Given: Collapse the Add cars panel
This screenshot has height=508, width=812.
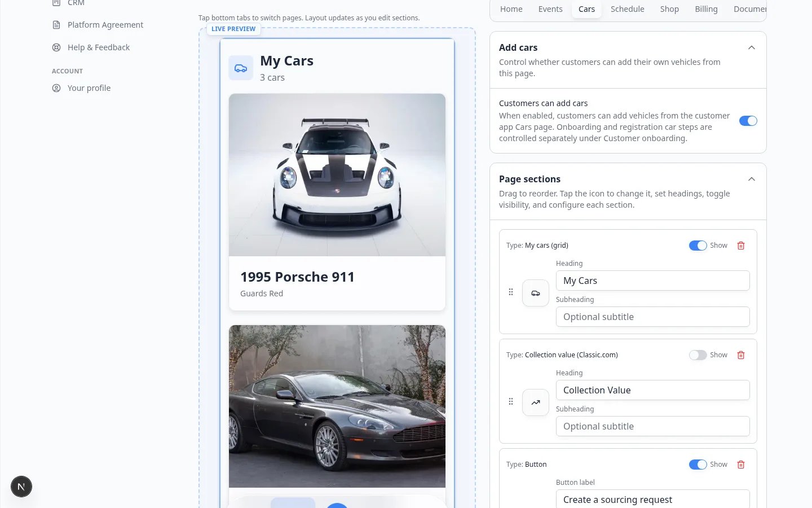Looking at the screenshot, I should 751,47.
